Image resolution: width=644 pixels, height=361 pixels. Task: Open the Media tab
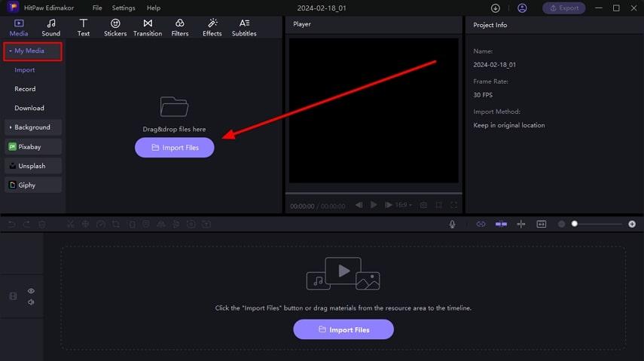pos(19,28)
